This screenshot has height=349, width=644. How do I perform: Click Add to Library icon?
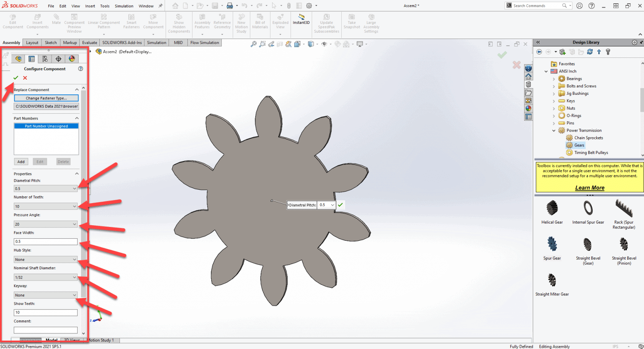click(563, 52)
